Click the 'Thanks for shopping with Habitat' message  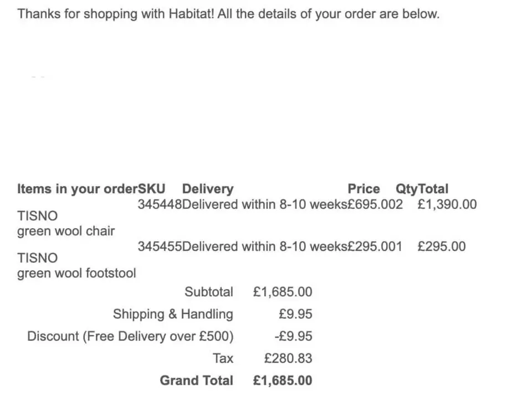228,14
